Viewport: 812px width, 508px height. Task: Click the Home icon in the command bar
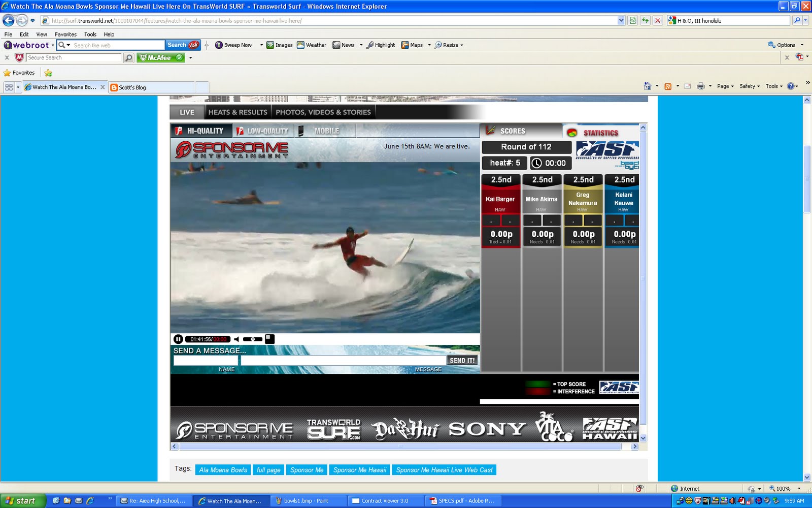(x=647, y=86)
